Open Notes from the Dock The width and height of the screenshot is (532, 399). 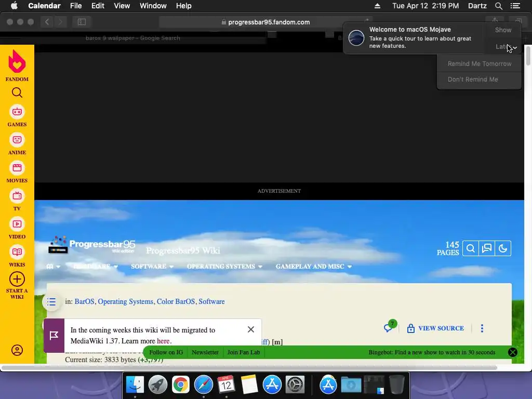coord(249,384)
